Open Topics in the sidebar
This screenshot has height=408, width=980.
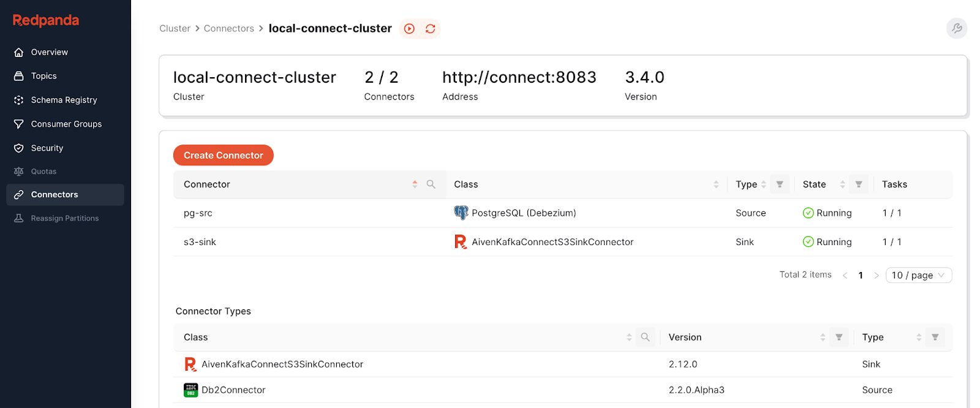point(44,76)
